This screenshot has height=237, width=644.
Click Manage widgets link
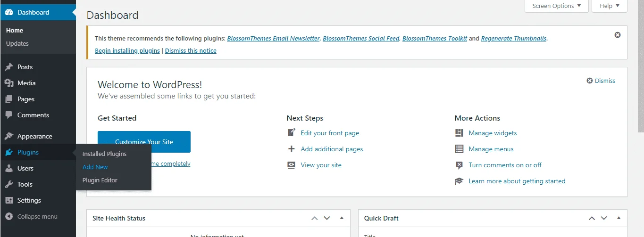pyautogui.click(x=493, y=133)
